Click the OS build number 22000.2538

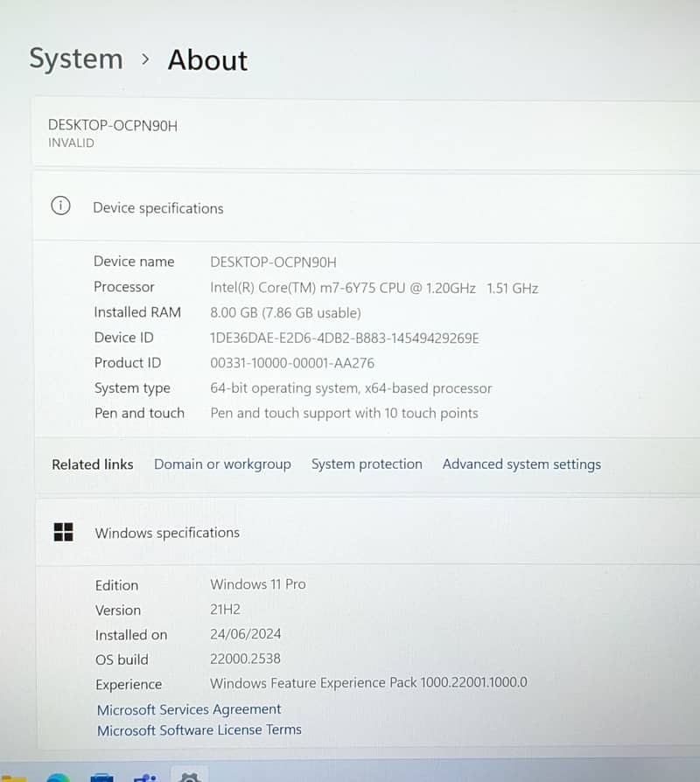pyautogui.click(x=245, y=659)
